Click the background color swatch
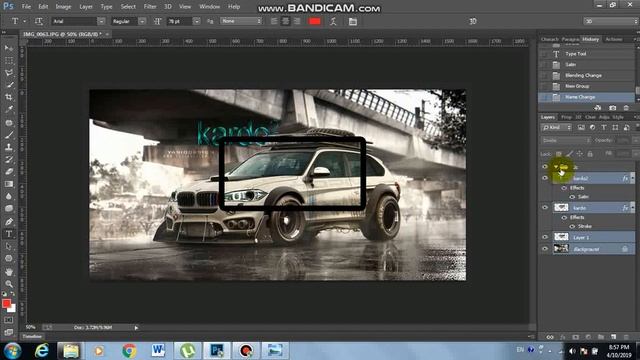The height and width of the screenshot is (360, 640). pyautogui.click(x=13, y=309)
